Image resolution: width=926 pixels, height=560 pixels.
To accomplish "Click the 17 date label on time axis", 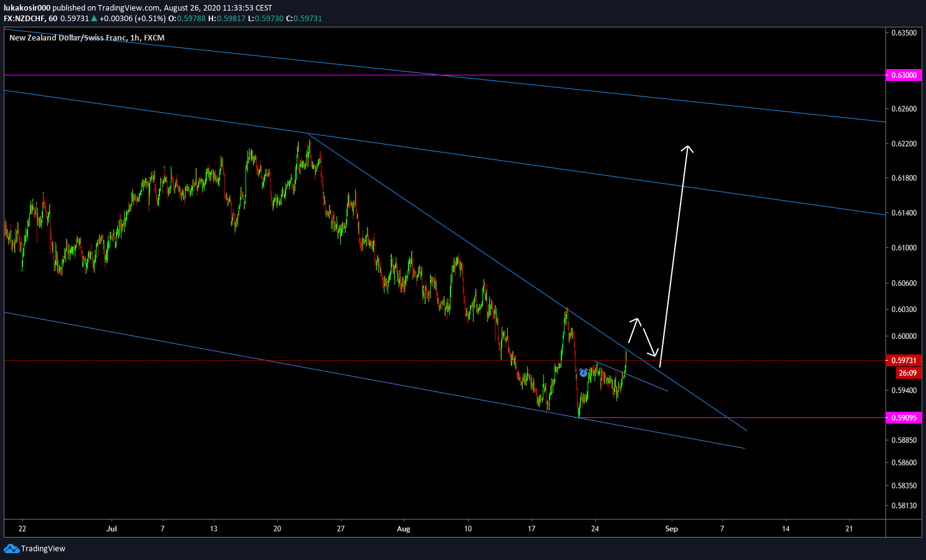I will pos(532,529).
